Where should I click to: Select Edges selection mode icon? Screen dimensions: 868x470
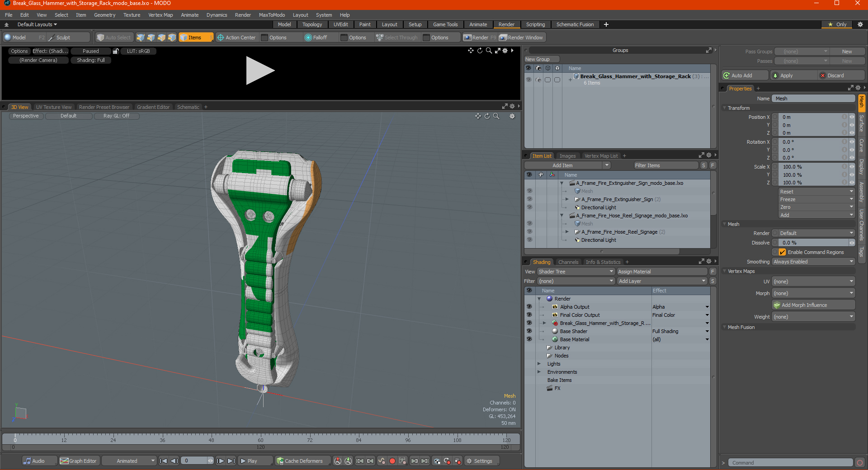point(151,38)
